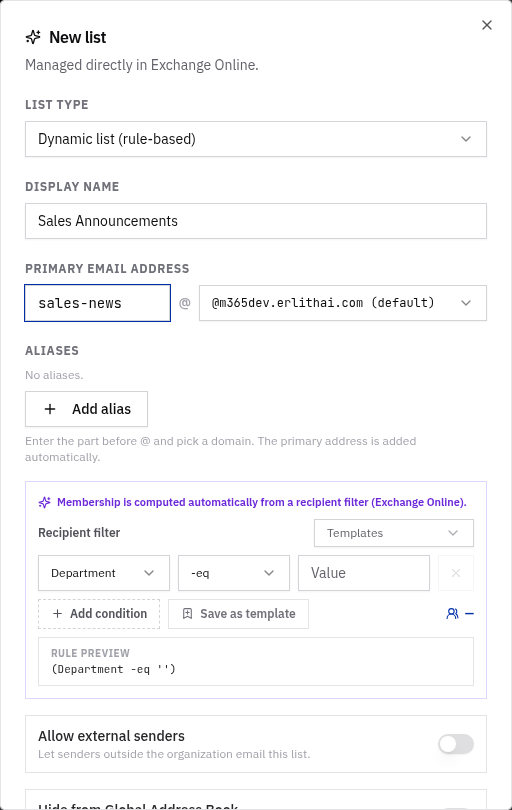Click the Managed directly in Exchange Online text
This screenshot has height=810, width=512.
(x=142, y=65)
